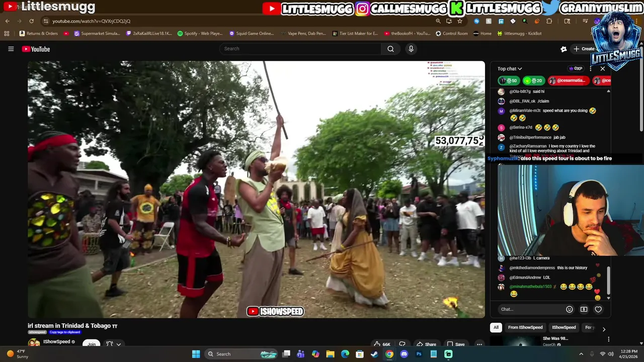Click the Join membership button
644x362 pixels.
[x=92, y=344]
